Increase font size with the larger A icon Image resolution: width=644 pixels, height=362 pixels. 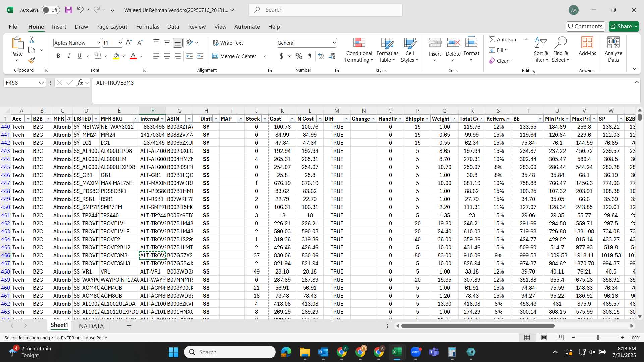tap(129, 43)
